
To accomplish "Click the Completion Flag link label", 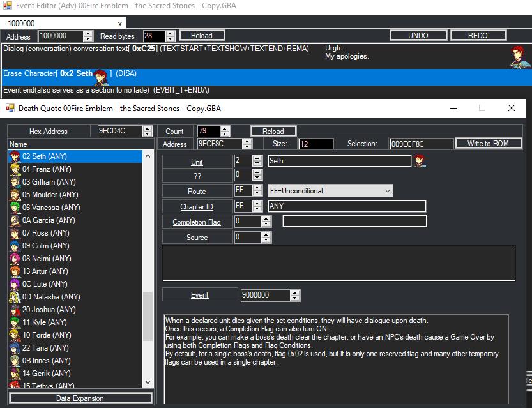I will (197, 222).
